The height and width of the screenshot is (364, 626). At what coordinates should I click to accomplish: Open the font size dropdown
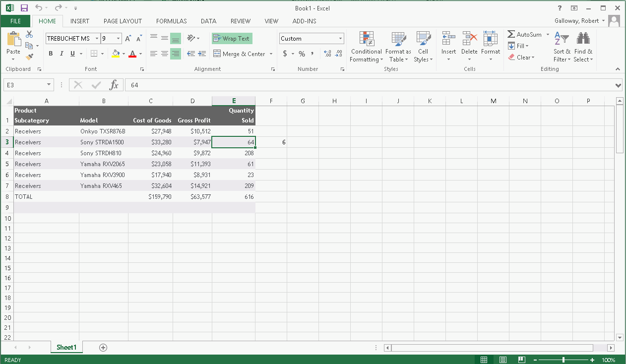click(x=118, y=38)
